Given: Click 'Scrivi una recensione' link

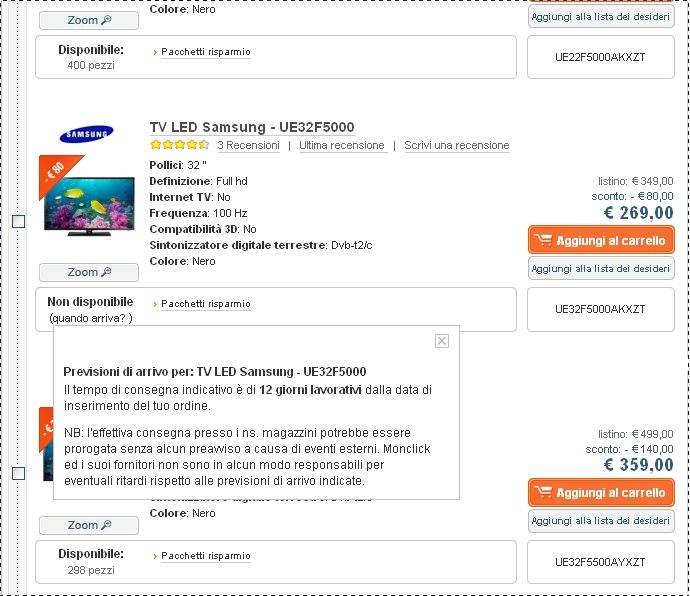Looking at the screenshot, I should (456, 145).
